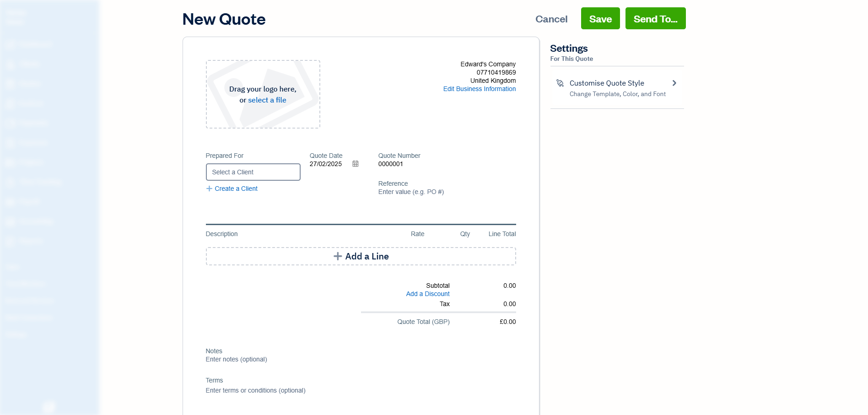Open the Quote Date calendar picker icon
This screenshot has height=415, width=868.
(x=356, y=164)
